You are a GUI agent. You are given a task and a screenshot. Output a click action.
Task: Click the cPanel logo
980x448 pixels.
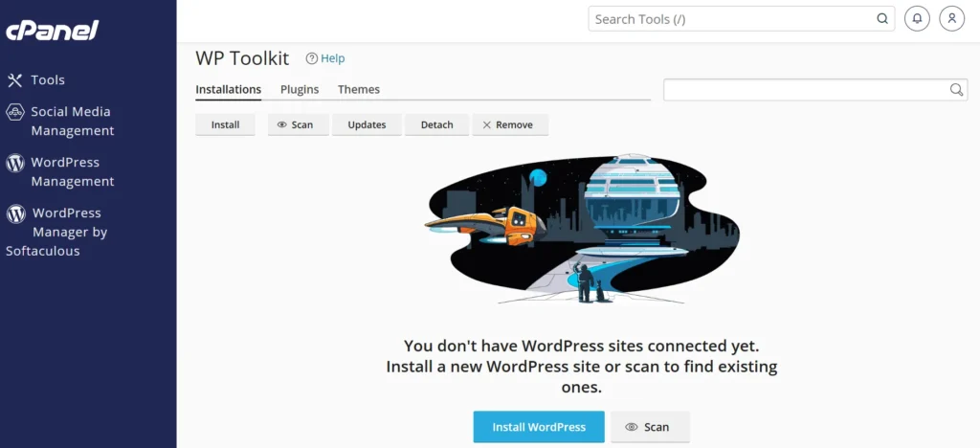[x=53, y=31]
